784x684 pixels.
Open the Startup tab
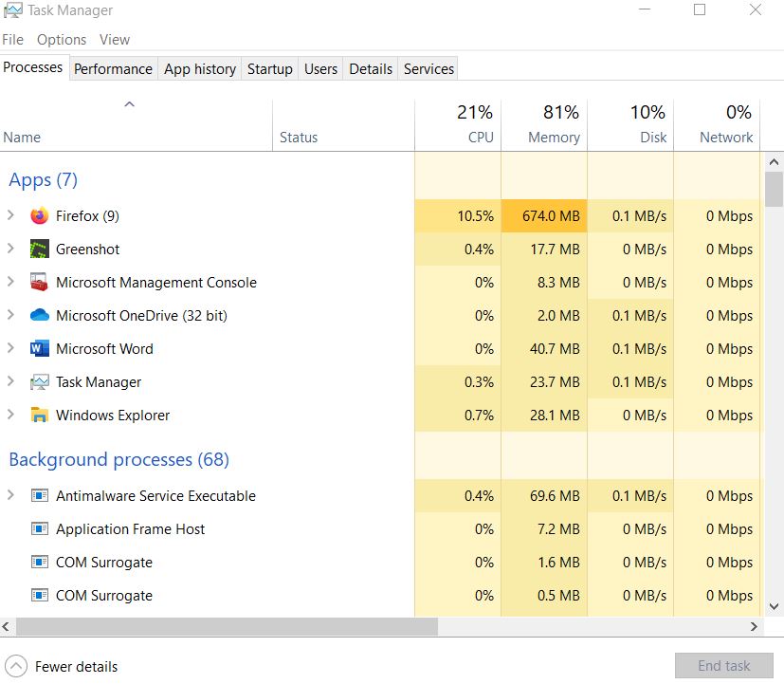click(x=269, y=68)
